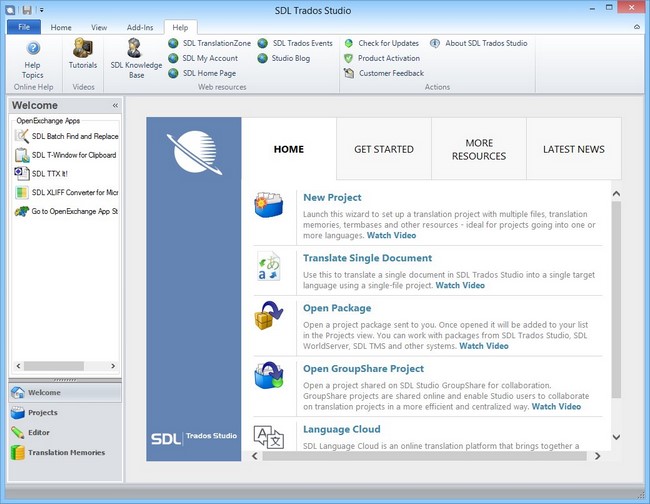The width and height of the screenshot is (650, 504).
Task: Open the Quick Access Toolbar dropdown arrow
Action: (42, 9)
